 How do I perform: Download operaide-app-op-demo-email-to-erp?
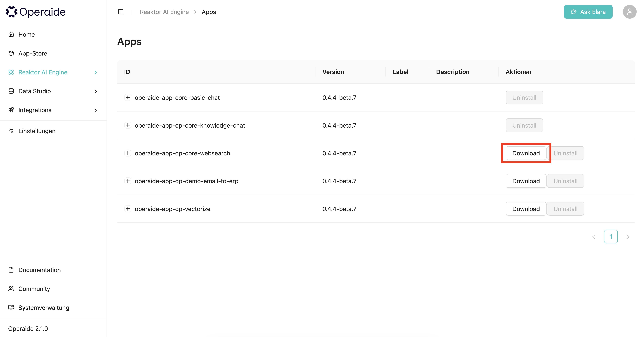pyautogui.click(x=526, y=181)
